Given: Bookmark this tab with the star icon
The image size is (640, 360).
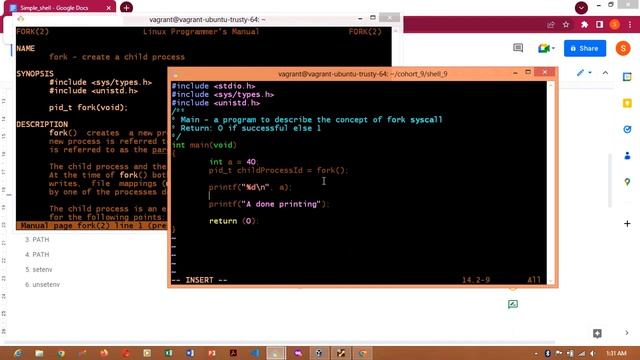Looking at the screenshot, I should (x=566, y=25).
